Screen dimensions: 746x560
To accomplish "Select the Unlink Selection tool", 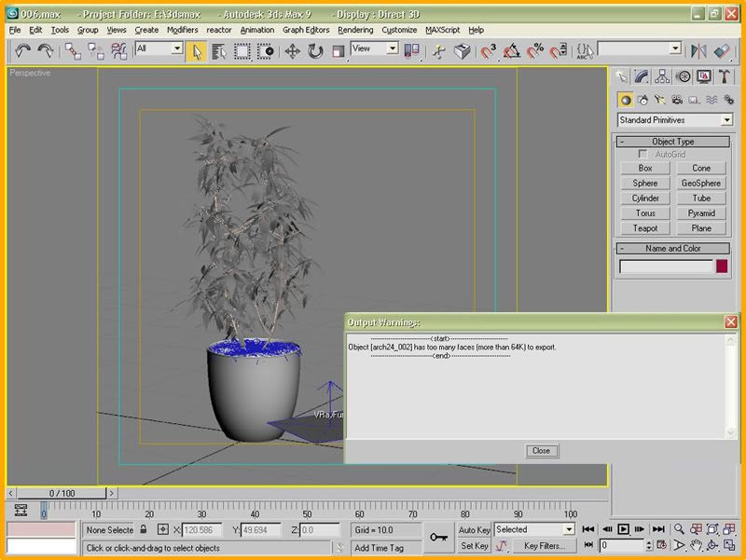I will click(96, 51).
